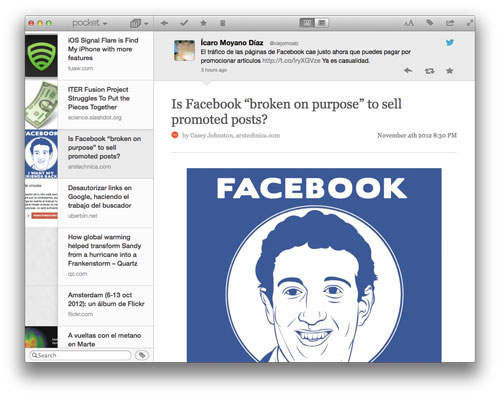The width and height of the screenshot is (500, 397).
Task: Open the Pocket list dropdown menu
Action: point(90,23)
